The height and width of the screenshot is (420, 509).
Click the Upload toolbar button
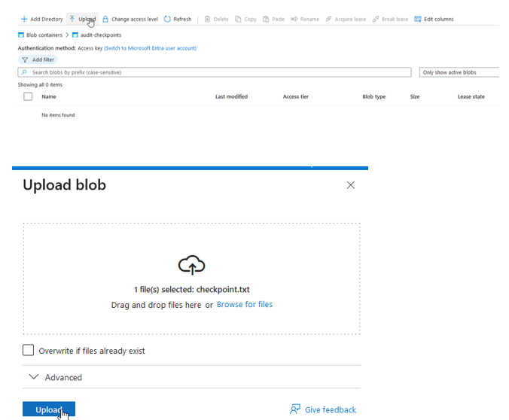pos(82,19)
